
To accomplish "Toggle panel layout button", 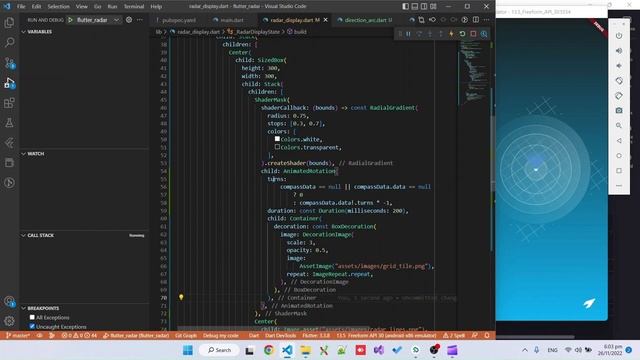I will pyautogui.click(x=415, y=7).
